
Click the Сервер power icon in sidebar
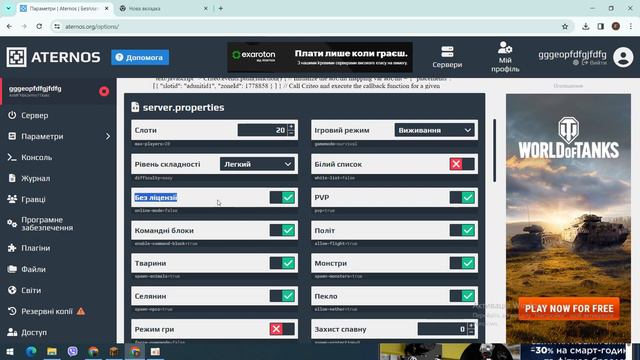click(x=12, y=116)
